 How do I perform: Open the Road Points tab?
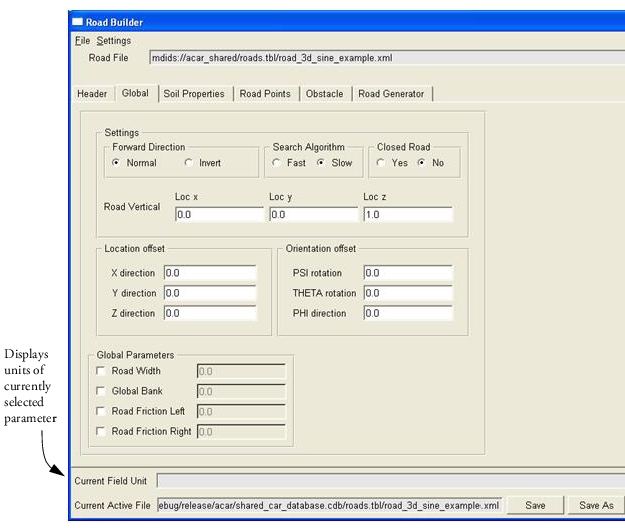265,94
